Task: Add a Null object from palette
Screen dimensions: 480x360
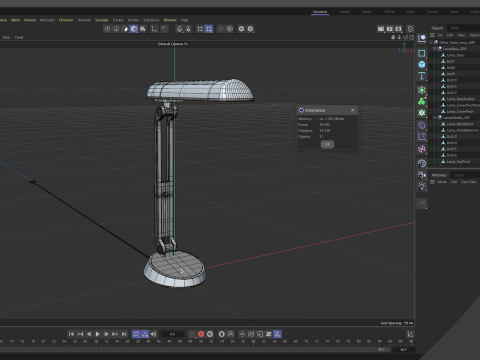Action: tap(422, 38)
